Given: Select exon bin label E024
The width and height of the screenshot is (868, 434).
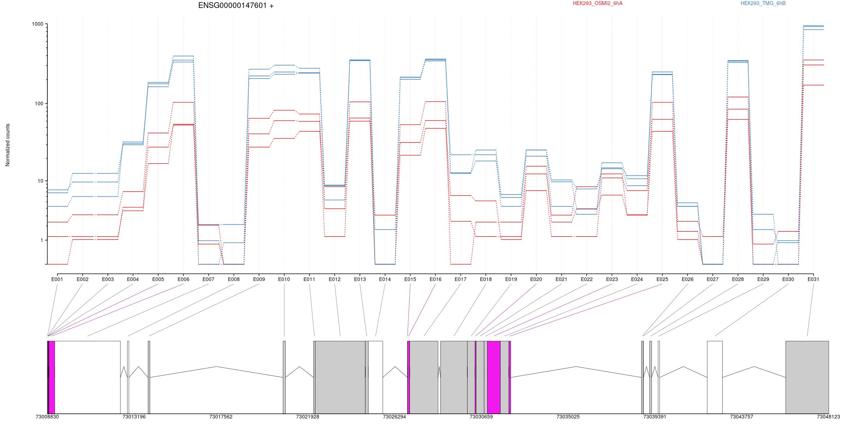Looking at the screenshot, I should click(637, 279).
